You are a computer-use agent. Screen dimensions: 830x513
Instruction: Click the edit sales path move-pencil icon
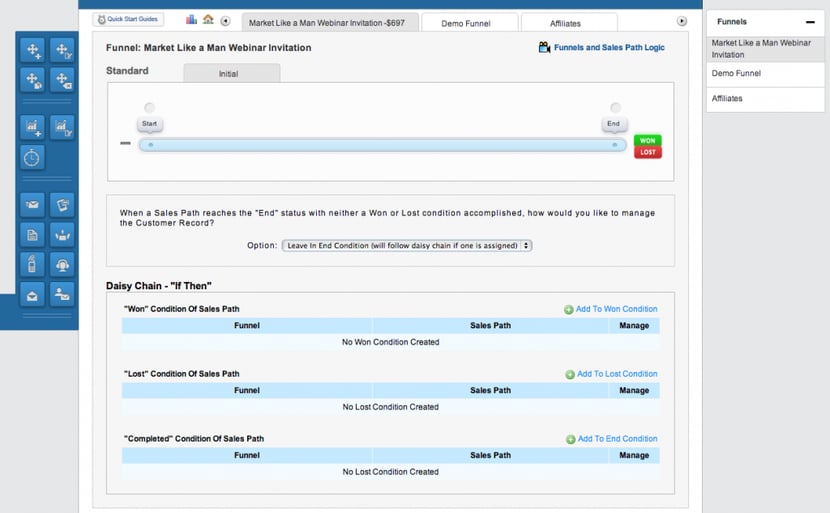tap(62, 50)
